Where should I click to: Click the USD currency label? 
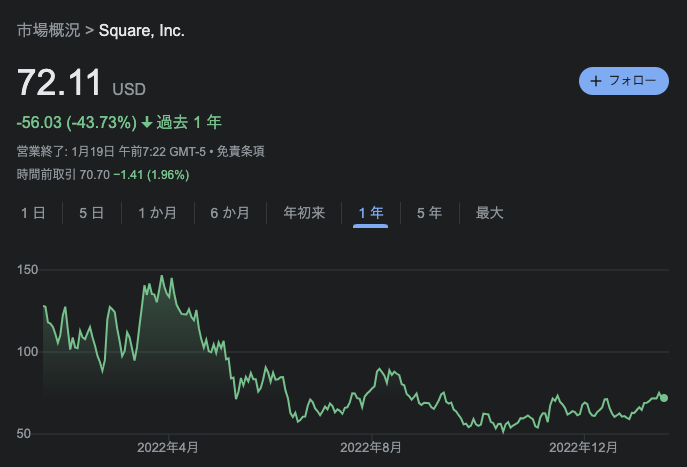[x=129, y=89]
